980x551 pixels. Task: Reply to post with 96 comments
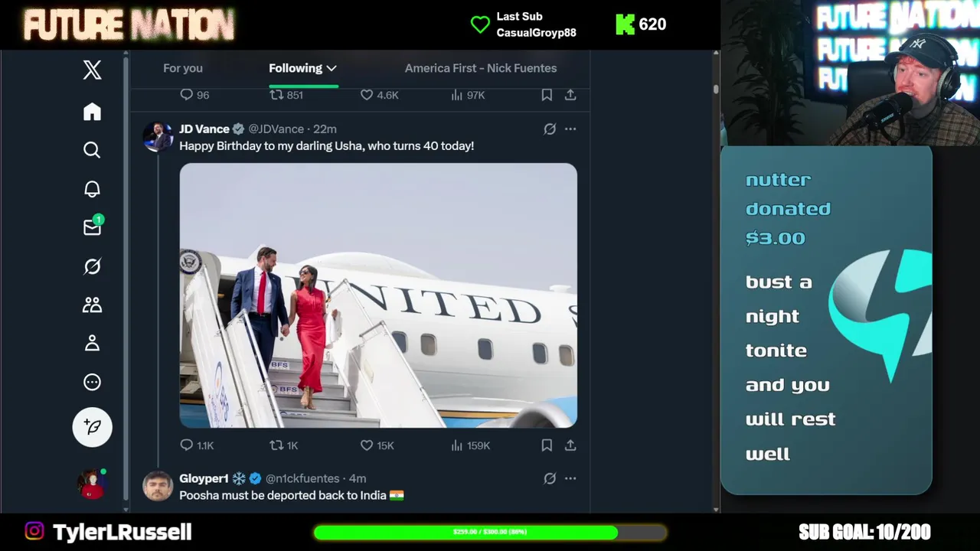point(194,95)
